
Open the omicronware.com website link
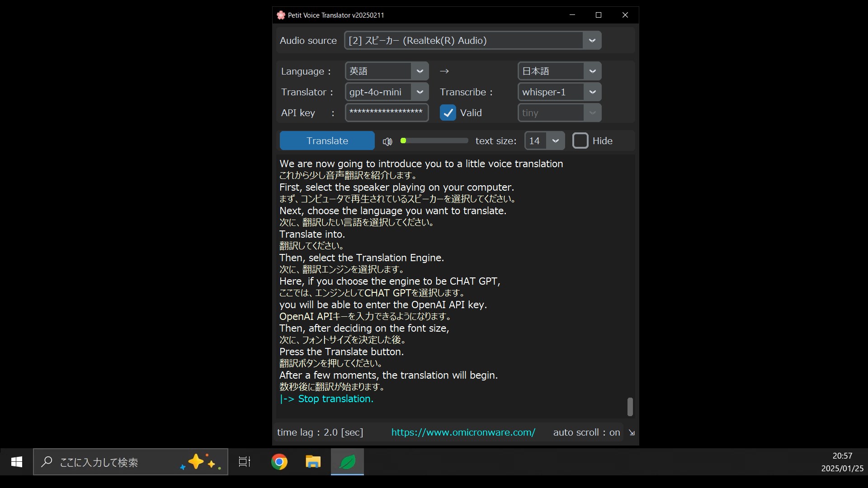click(463, 432)
